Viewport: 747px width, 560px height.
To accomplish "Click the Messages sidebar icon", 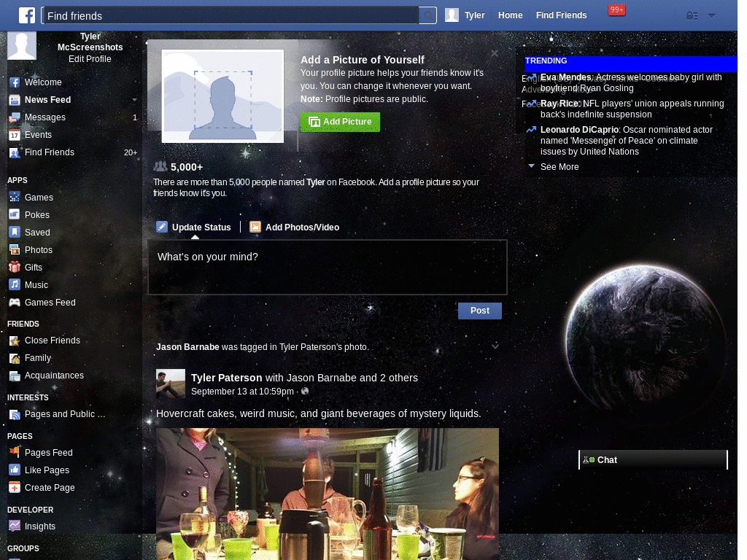I will click(15, 117).
